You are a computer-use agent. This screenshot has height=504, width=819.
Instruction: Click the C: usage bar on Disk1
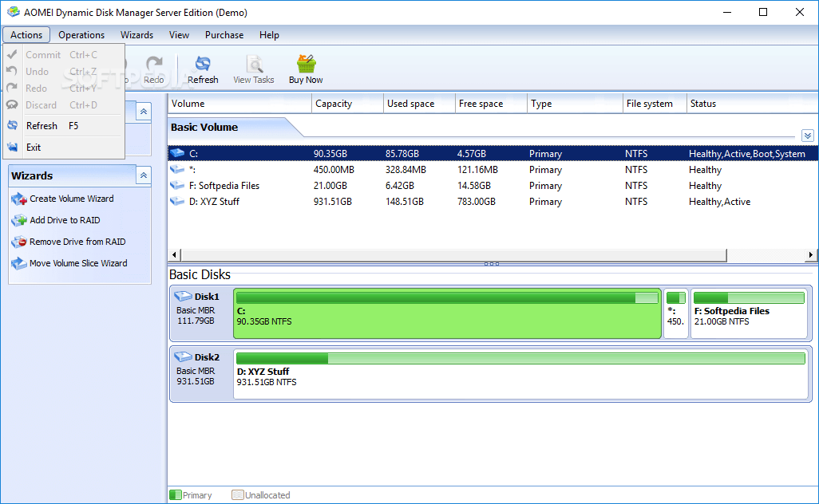click(447, 298)
